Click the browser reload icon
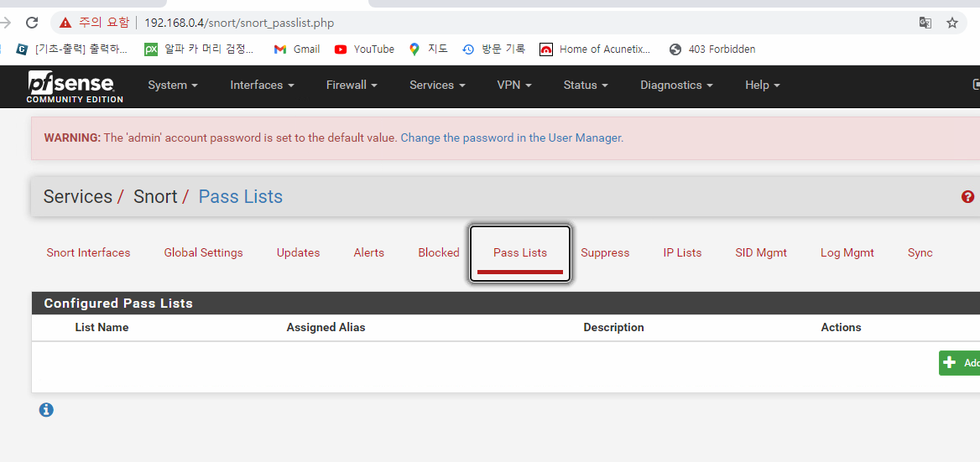Viewport: 980px width, 462px height. point(32,23)
